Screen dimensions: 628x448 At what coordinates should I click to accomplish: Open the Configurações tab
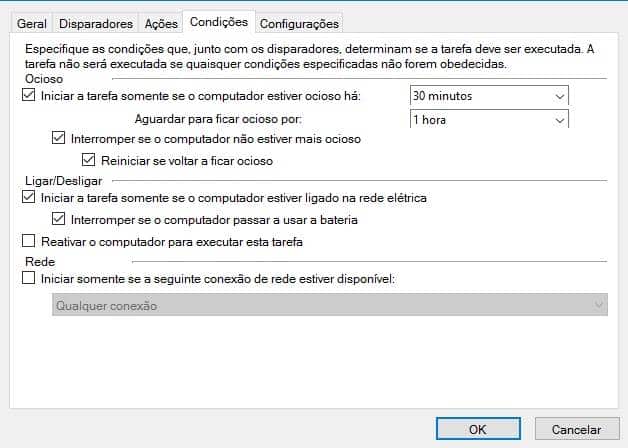coord(300,22)
